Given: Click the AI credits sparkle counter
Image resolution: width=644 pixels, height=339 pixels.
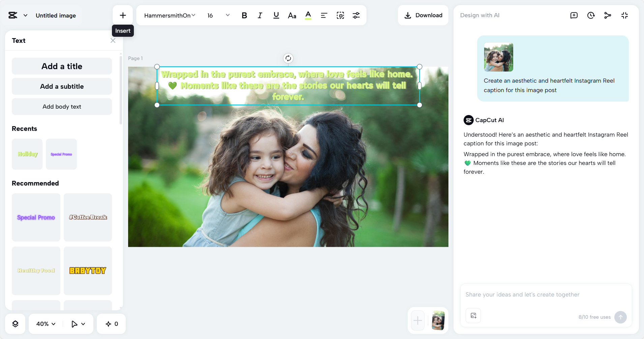Looking at the screenshot, I should point(112,324).
